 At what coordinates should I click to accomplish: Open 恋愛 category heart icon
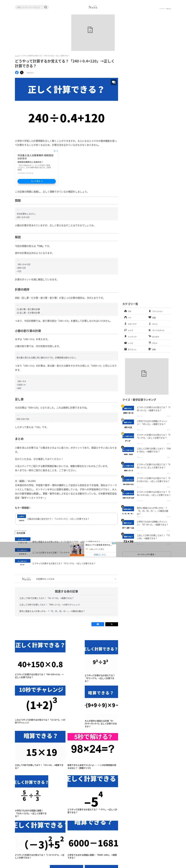[x=150, y=317]
